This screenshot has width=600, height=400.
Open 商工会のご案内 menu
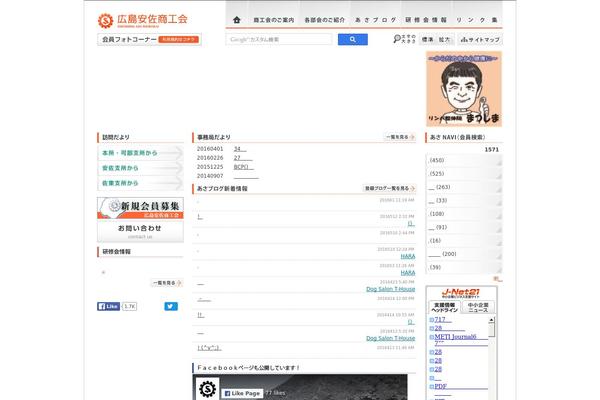point(274,20)
